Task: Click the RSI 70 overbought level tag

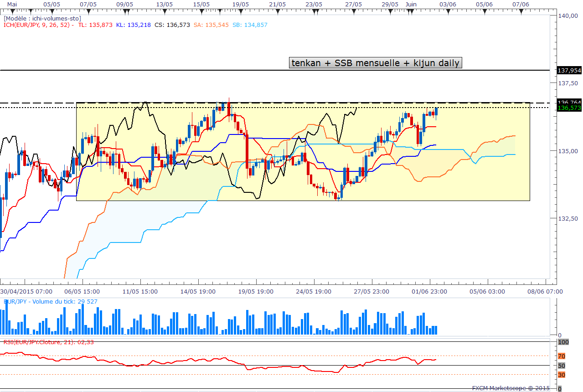Action: coord(562,356)
